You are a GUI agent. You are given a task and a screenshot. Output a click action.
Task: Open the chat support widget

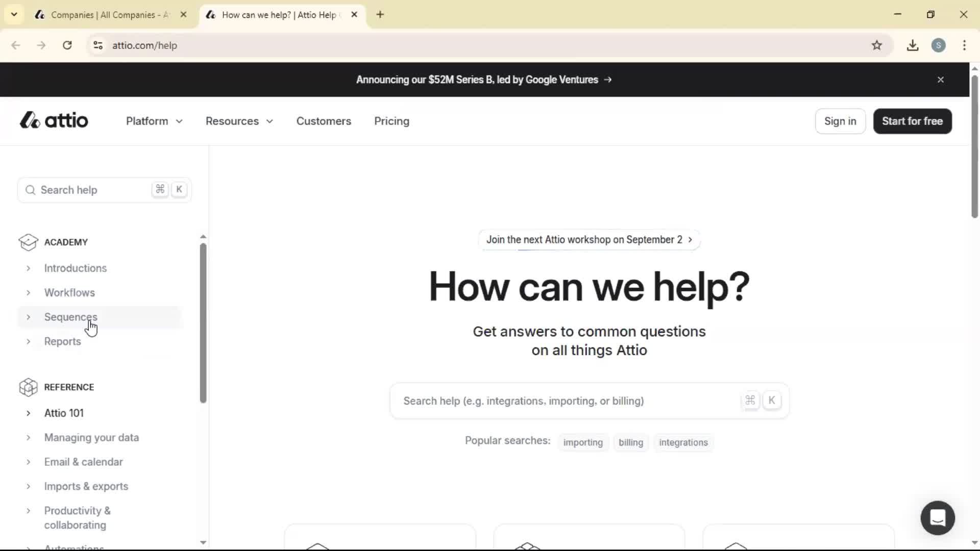coord(937,517)
